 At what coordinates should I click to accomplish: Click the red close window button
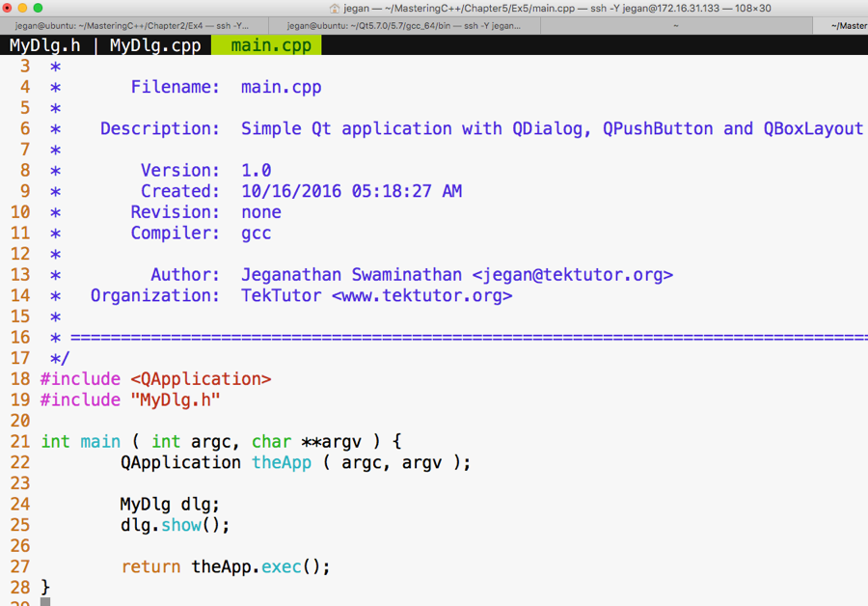click(8, 8)
